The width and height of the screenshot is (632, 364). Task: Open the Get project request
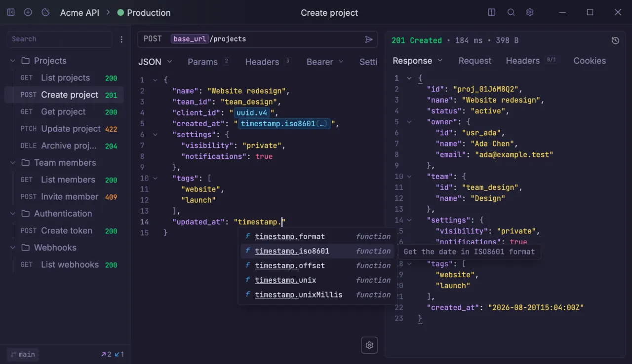(x=64, y=112)
